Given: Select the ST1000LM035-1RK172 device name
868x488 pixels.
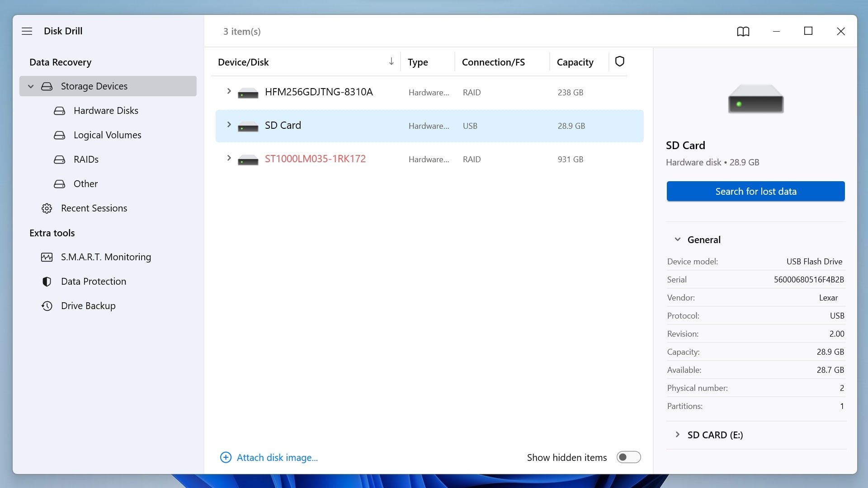Looking at the screenshot, I should pyautogui.click(x=315, y=159).
